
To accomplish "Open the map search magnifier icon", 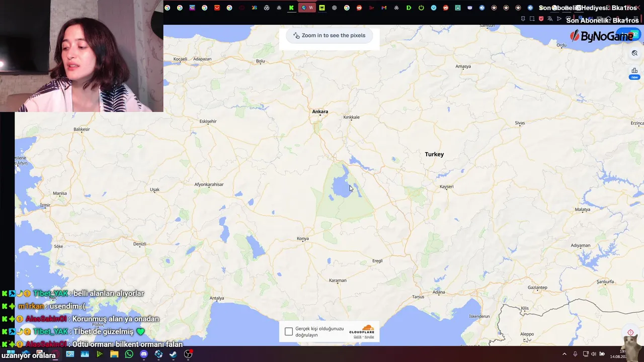I will click(x=634, y=53).
